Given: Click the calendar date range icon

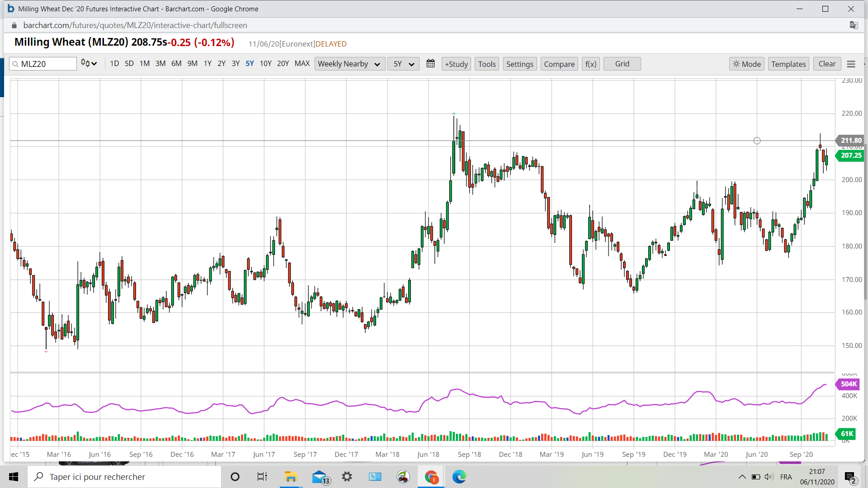Looking at the screenshot, I should (x=430, y=64).
